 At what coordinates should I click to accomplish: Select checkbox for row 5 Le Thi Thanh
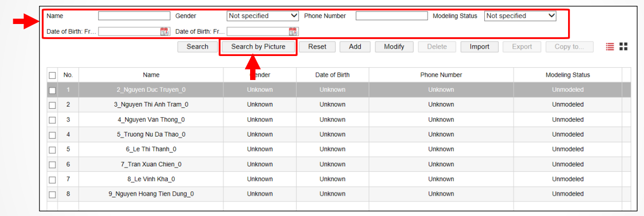(x=52, y=150)
